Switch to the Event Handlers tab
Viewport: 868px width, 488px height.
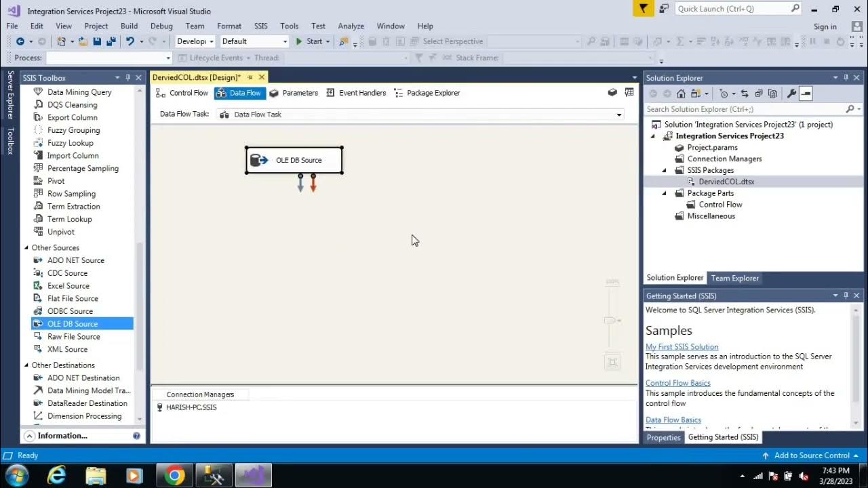coord(356,93)
